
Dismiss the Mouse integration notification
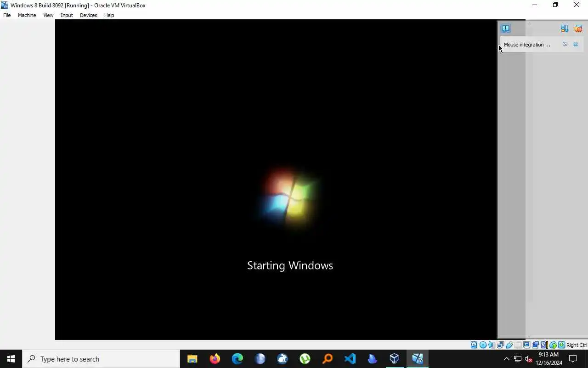[x=576, y=44]
